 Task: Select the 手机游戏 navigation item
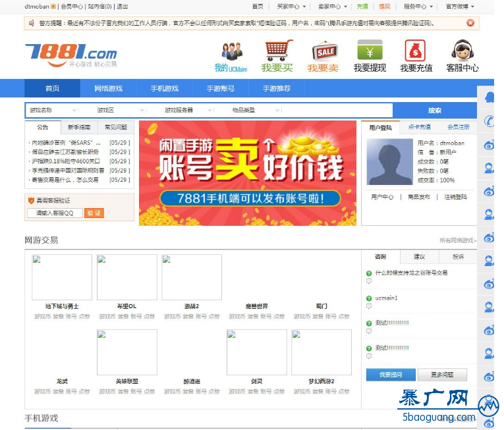[165, 88]
